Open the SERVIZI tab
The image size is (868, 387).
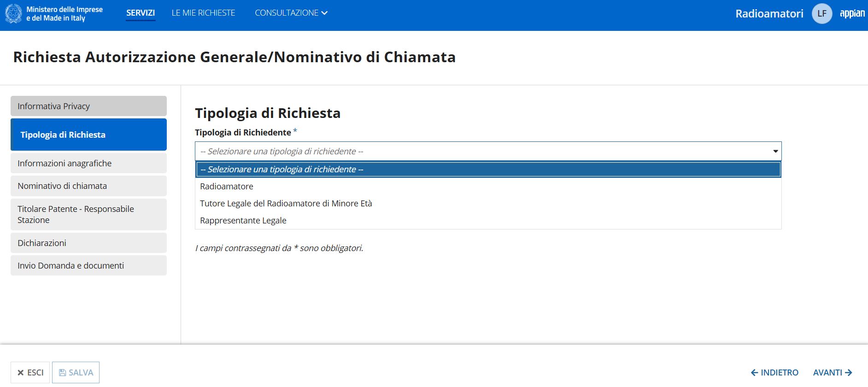(141, 13)
